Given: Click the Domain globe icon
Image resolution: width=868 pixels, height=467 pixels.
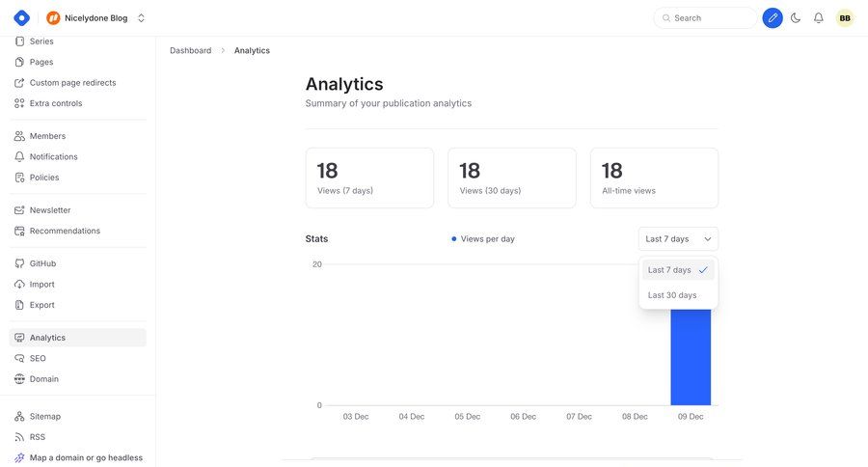Looking at the screenshot, I should pyautogui.click(x=19, y=379).
